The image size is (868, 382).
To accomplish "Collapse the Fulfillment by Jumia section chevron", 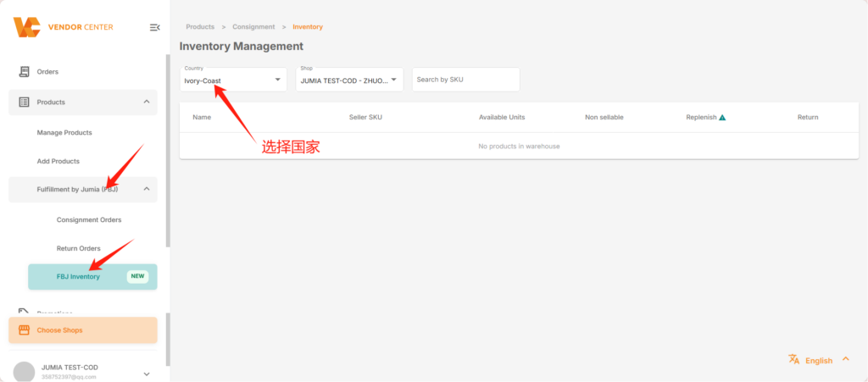I will [147, 189].
